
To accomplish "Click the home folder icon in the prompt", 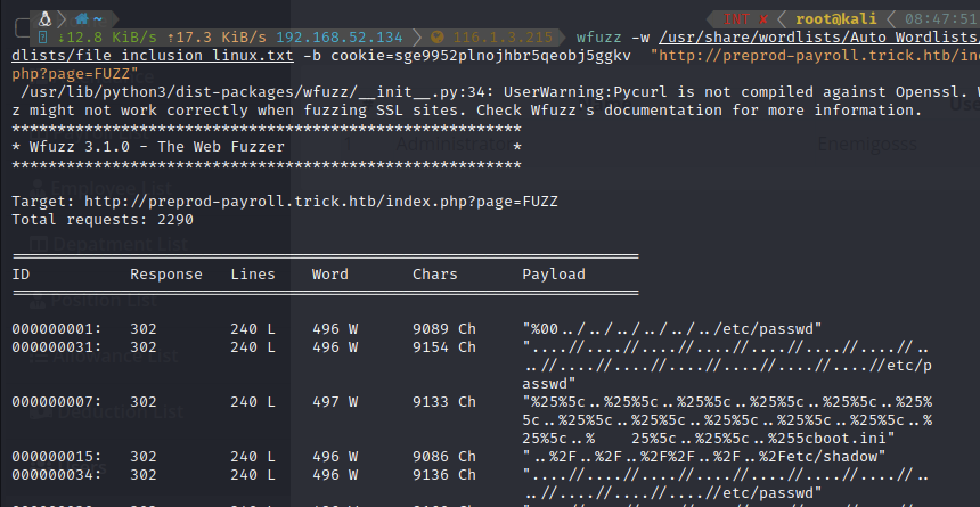I will tap(81, 19).
